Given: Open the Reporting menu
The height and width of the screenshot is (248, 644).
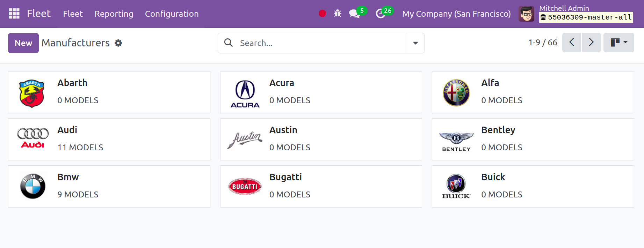Looking at the screenshot, I should (114, 14).
